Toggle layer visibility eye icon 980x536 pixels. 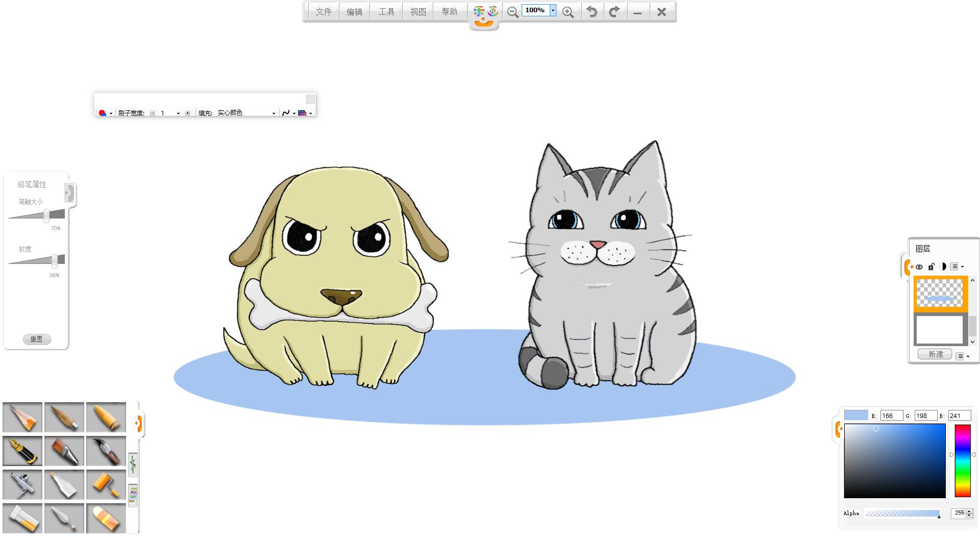point(919,266)
